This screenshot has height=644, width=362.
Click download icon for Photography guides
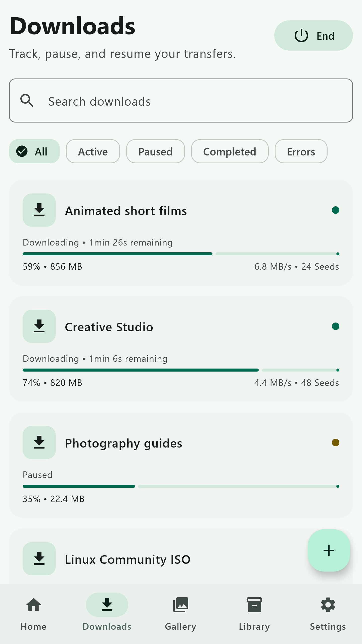pyautogui.click(x=39, y=442)
